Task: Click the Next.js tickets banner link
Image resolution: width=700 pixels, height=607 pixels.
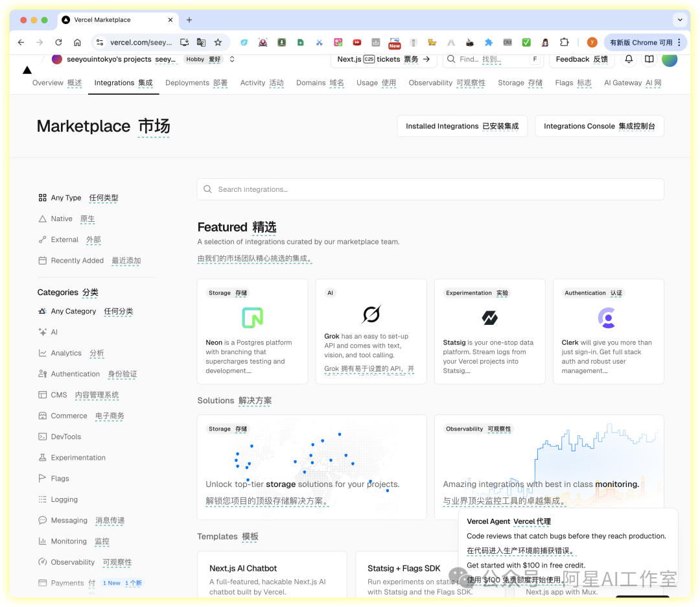Action: (x=384, y=59)
